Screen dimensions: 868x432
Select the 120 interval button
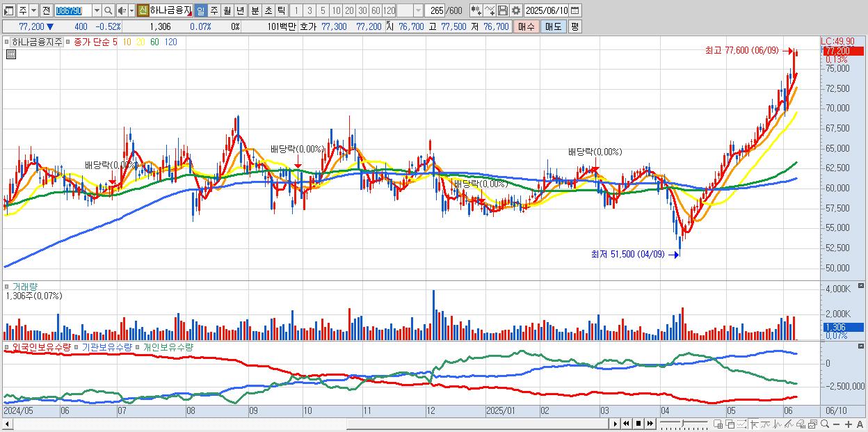(x=389, y=10)
